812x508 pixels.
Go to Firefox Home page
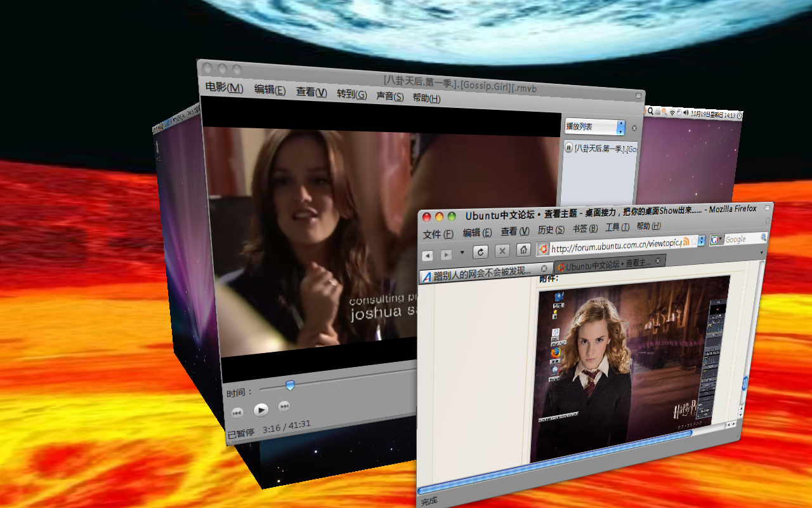point(523,250)
